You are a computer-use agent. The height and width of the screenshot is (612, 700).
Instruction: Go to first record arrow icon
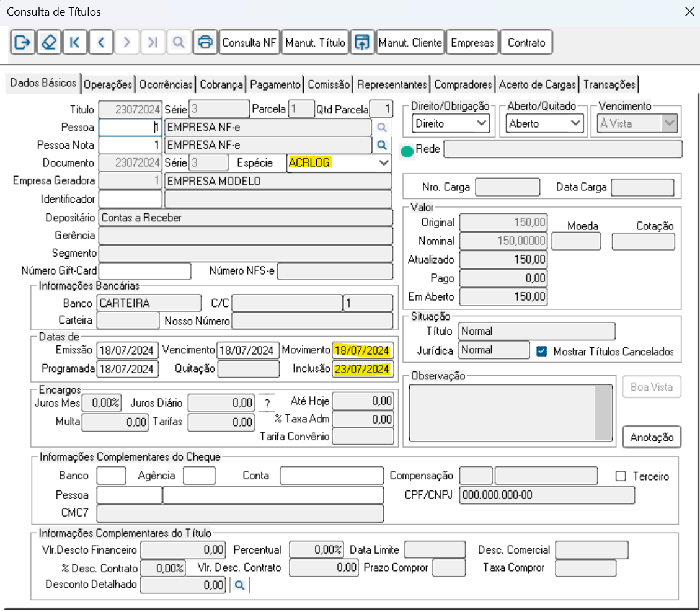tap(74, 43)
